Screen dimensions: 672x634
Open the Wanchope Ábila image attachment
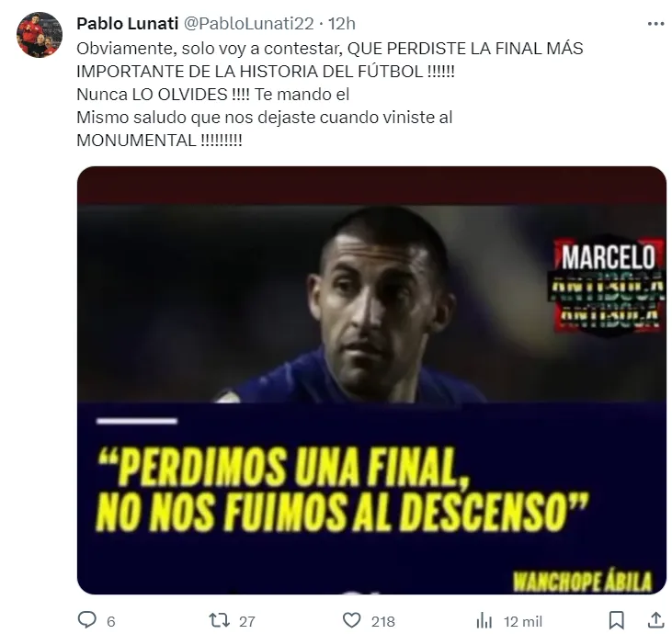(371, 380)
